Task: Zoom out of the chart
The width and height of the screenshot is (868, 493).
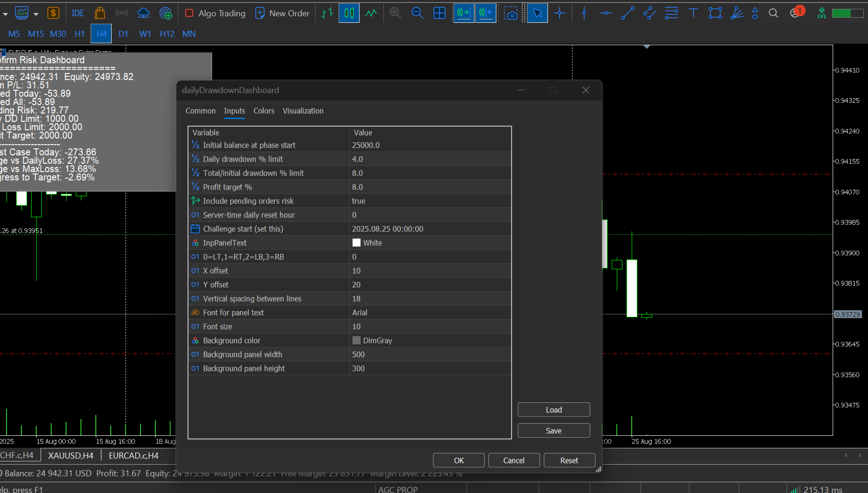Action: point(417,13)
